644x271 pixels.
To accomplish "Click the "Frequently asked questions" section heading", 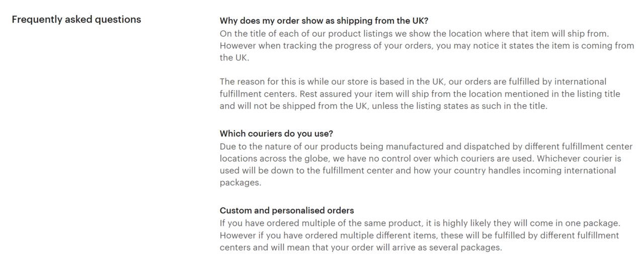I will tap(76, 20).
